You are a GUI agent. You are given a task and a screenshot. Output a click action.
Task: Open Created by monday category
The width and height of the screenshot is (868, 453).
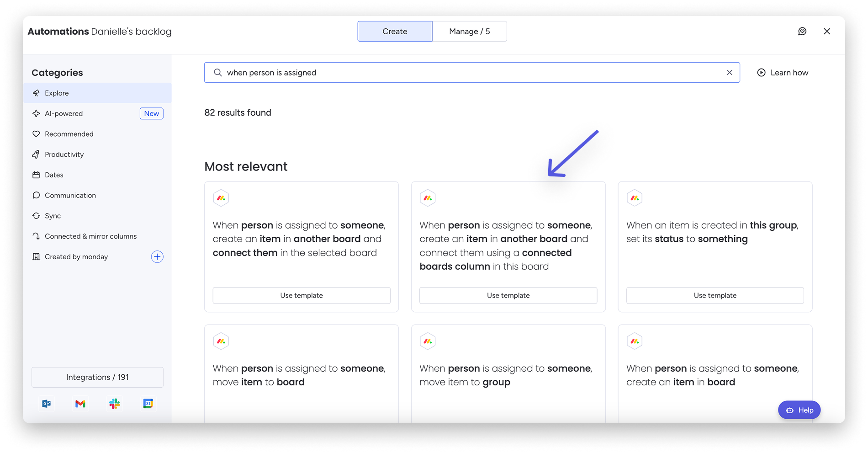(x=97, y=256)
